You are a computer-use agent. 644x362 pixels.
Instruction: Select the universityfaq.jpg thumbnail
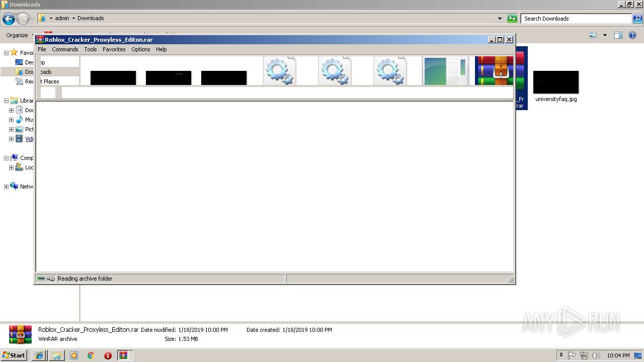pyautogui.click(x=556, y=82)
